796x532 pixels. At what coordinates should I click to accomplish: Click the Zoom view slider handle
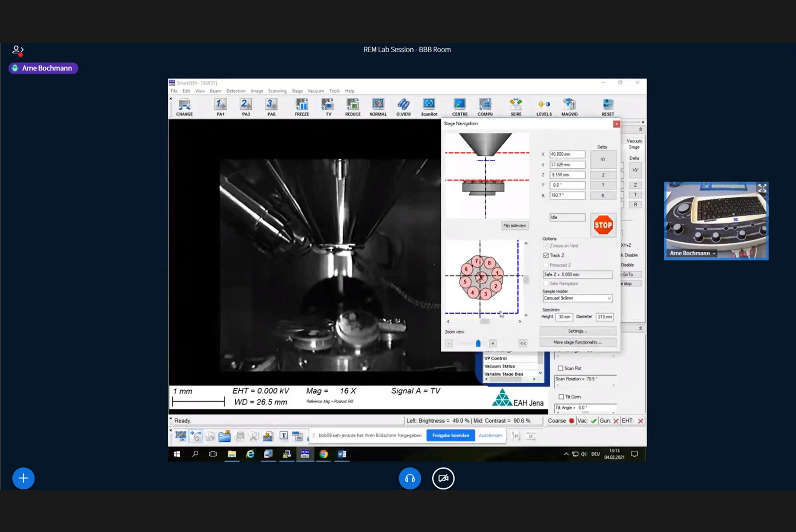pos(478,343)
